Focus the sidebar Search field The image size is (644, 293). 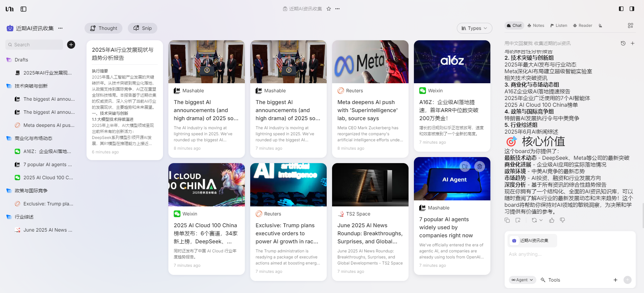(34, 45)
